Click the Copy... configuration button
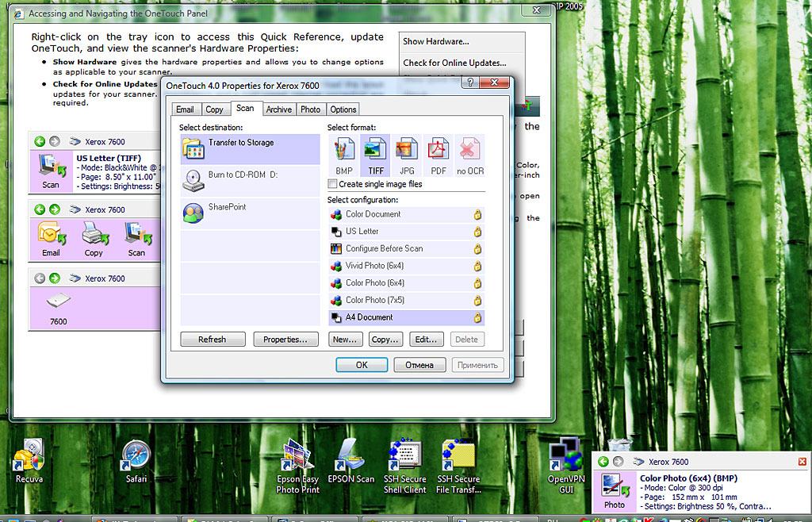The image size is (812, 522). 385,340
